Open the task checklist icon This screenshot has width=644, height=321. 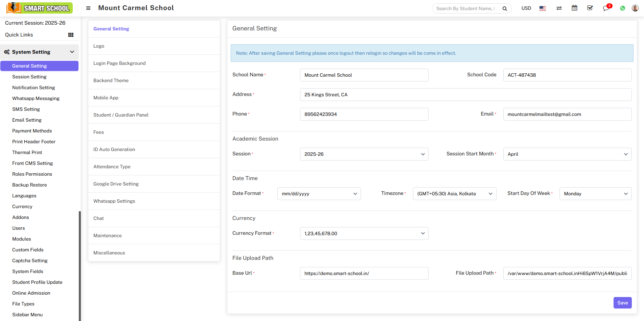[590, 8]
